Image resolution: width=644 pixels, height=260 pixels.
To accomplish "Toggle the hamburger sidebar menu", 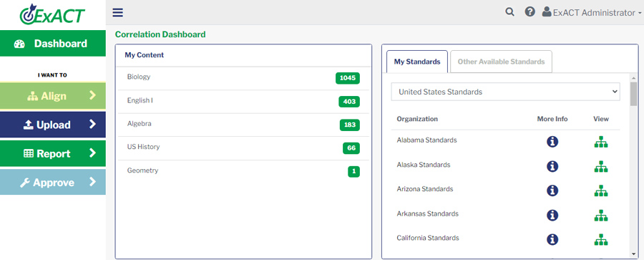I will [118, 13].
